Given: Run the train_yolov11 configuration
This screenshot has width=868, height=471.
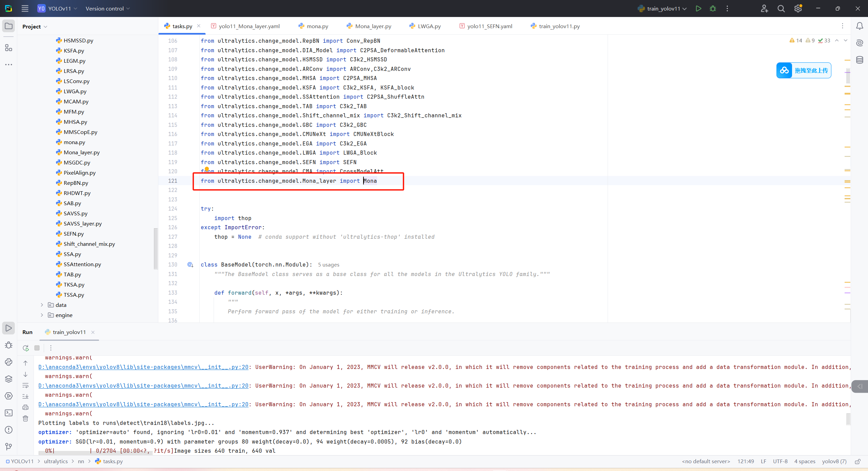Looking at the screenshot, I should pos(698,8).
